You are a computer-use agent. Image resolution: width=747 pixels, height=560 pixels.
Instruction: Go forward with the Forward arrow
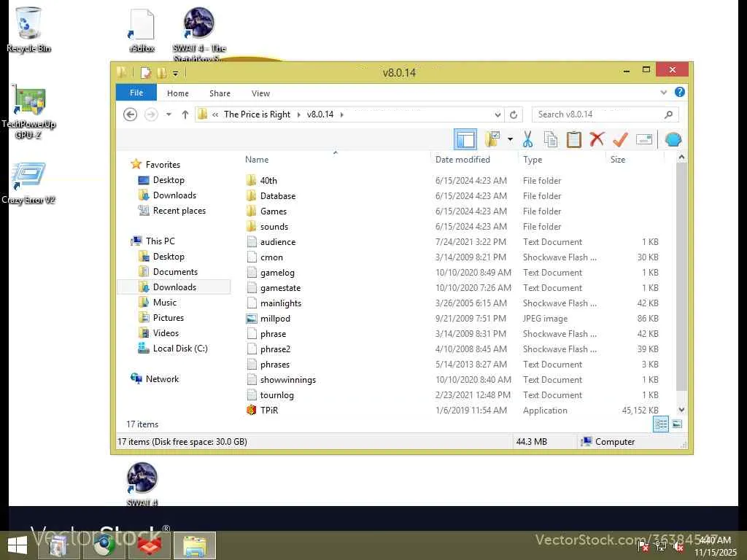click(x=151, y=114)
